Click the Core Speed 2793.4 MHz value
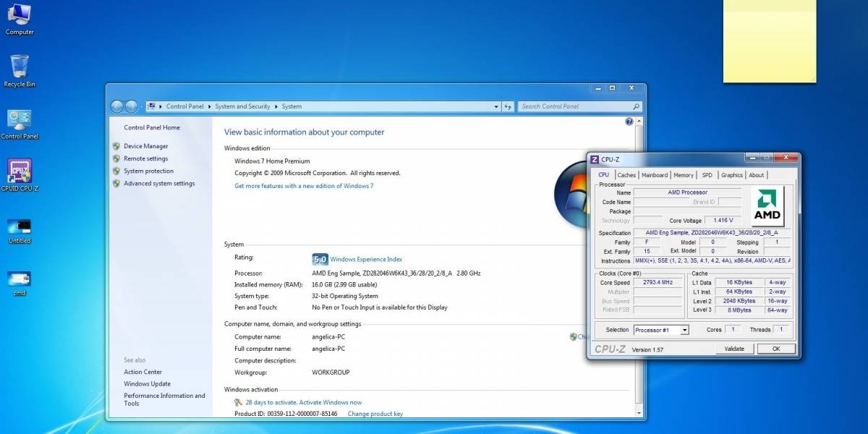 tap(658, 283)
